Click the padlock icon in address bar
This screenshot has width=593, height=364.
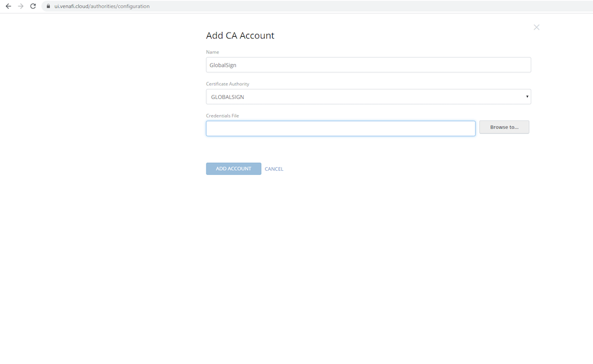(49, 6)
